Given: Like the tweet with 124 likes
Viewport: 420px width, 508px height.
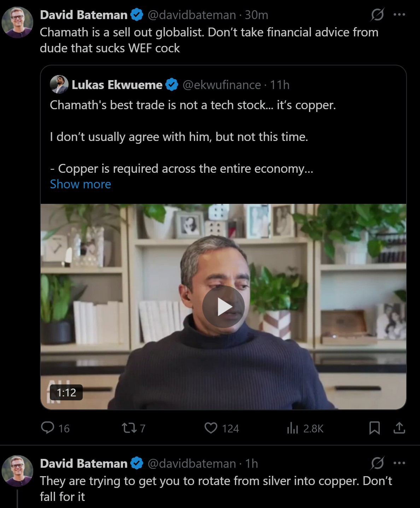Looking at the screenshot, I should [x=211, y=428].
